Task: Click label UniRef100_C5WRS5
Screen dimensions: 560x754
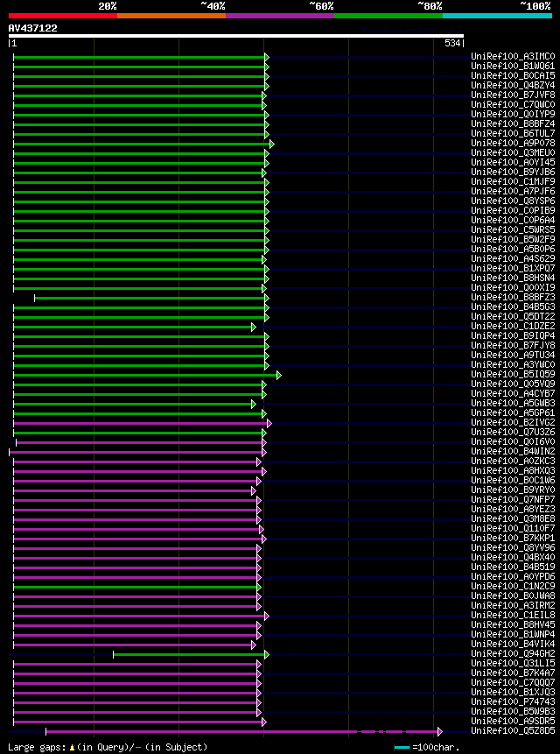Action: (x=513, y=229)
